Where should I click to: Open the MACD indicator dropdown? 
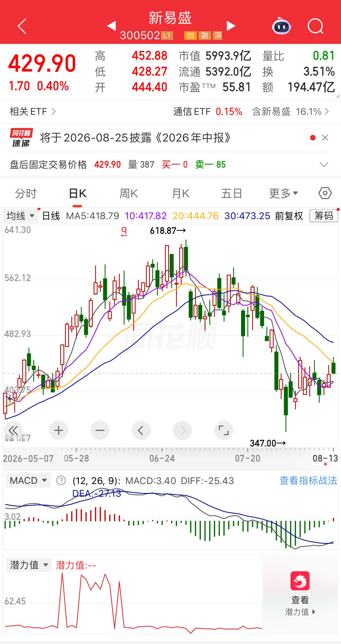point(28,480)
